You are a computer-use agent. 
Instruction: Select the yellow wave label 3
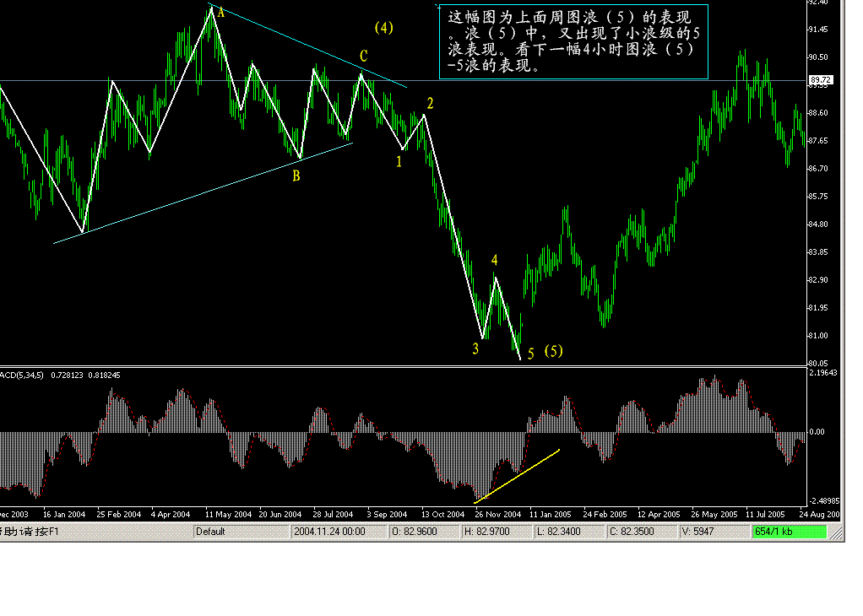[475, 349]
